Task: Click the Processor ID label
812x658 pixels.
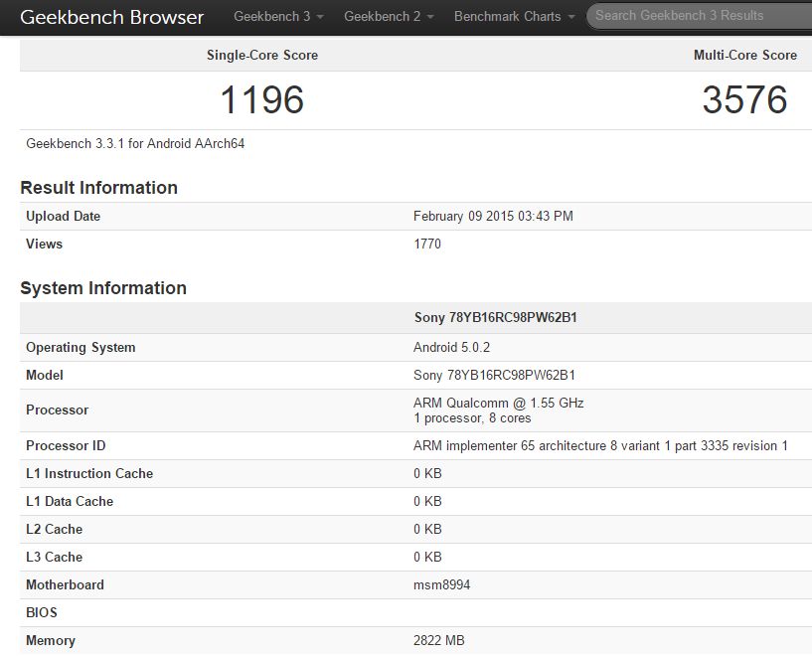Action: [x=66, y=445]
